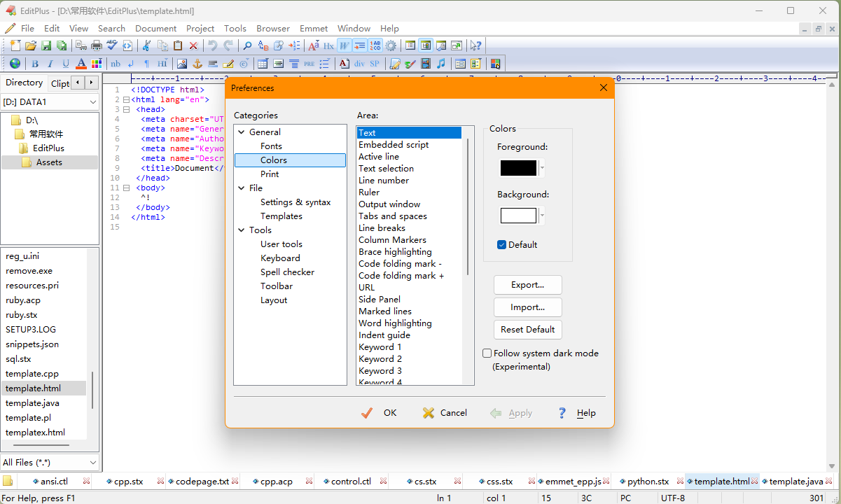Click the red X Delete icon
Screen dimensions: 841x504
(x=194, y=45)
